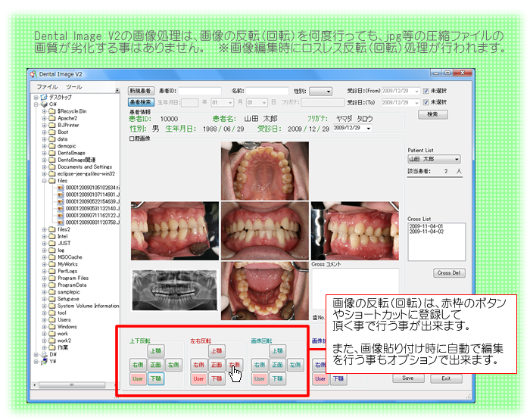
Task: Select 2009-11-04-02 in the Cross List
Action: coord(426,232)
